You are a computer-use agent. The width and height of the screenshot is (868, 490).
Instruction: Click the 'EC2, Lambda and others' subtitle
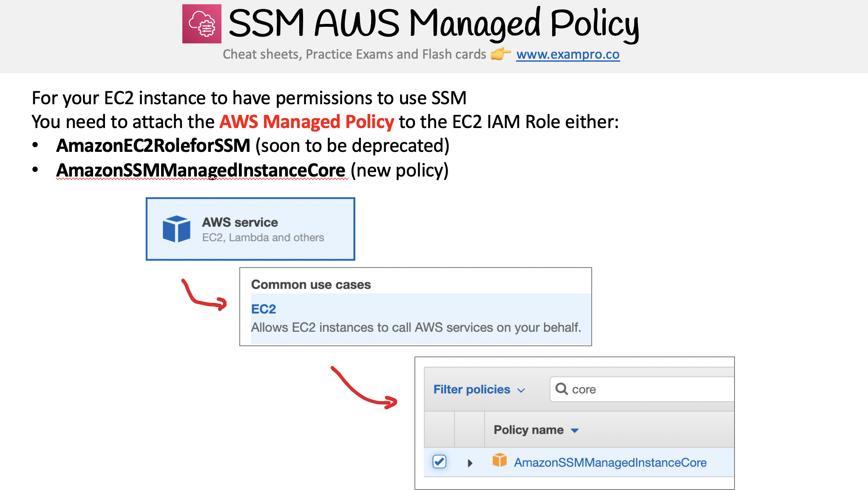click(x=263, y=237)
